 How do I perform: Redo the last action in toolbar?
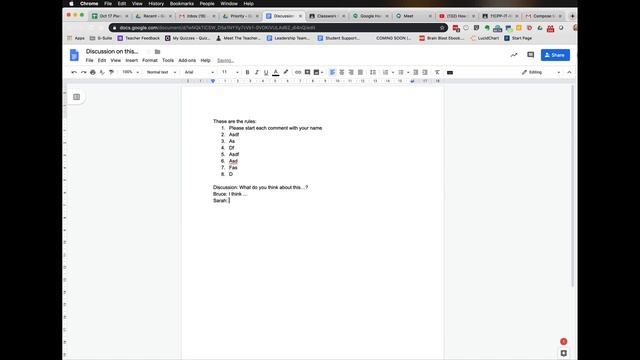click(x=83, y=72)
